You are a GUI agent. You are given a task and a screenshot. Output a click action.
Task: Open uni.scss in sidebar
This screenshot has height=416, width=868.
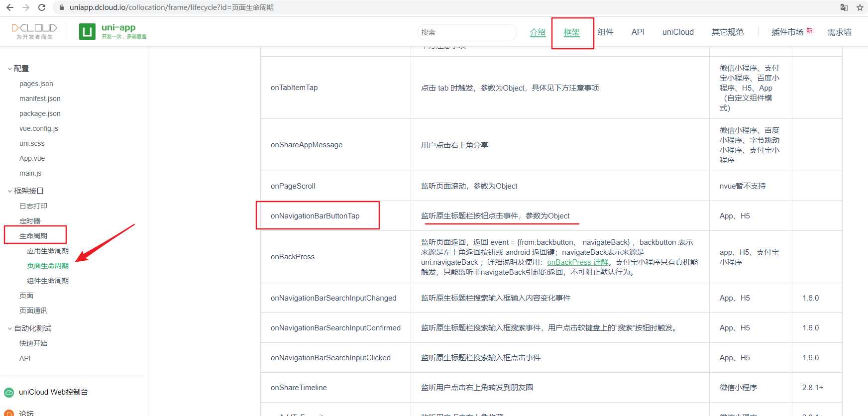32,143
